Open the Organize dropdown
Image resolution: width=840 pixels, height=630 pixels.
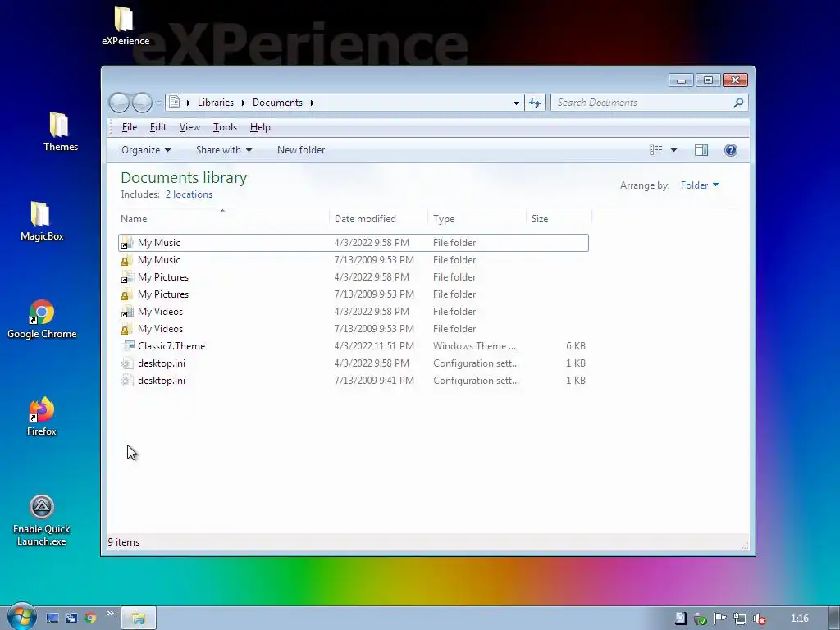pyautogui.click(x=146, y=150)
